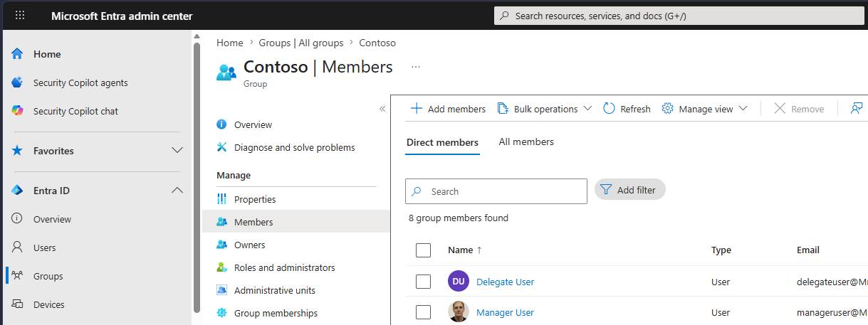Check the Manager User row checkbox
Image resolution: width=868 pixels, height=325 pixels.
click(423, 312)
